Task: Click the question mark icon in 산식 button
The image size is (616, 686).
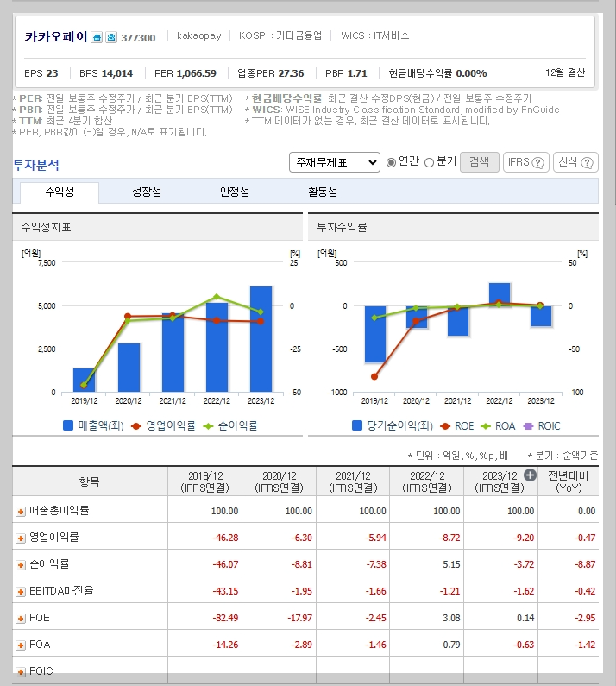Action: [x=588, y=163]
